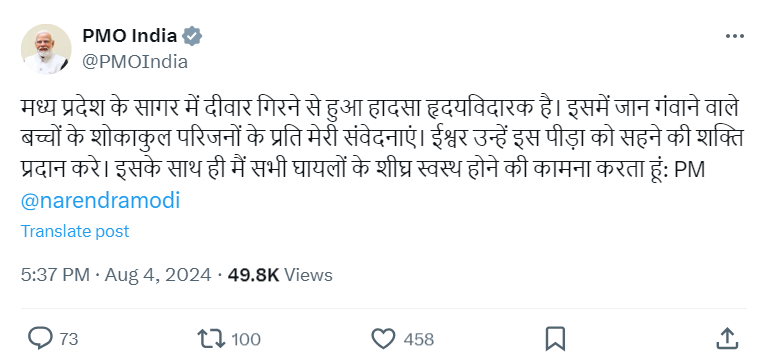Click the 49.8K views count
762x362 pixels.
[253, 275]
